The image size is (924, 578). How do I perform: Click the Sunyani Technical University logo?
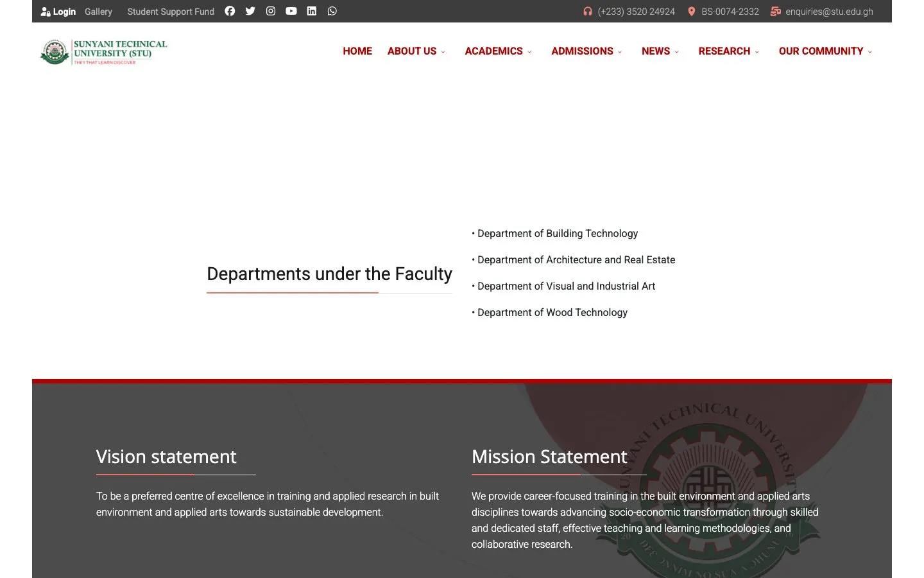(103, 52)
